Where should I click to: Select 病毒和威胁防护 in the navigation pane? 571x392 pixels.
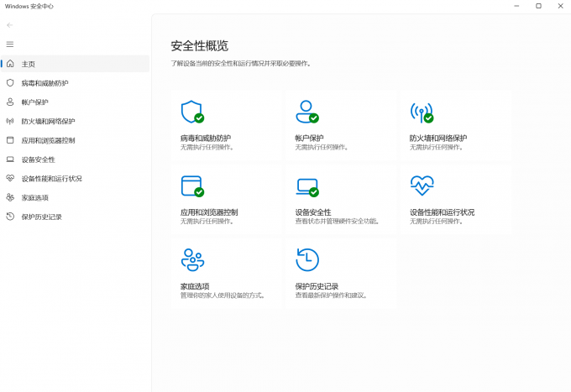click(75, 83)
